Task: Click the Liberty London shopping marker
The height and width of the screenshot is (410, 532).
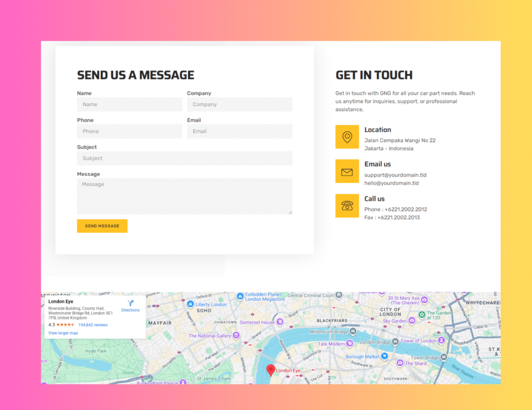Action: [190, 304]
